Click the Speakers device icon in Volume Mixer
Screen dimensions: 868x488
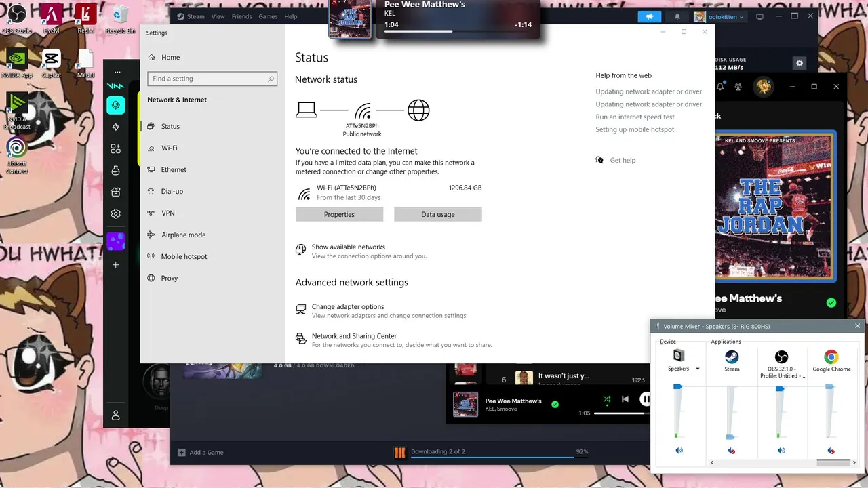click(678, 356)
